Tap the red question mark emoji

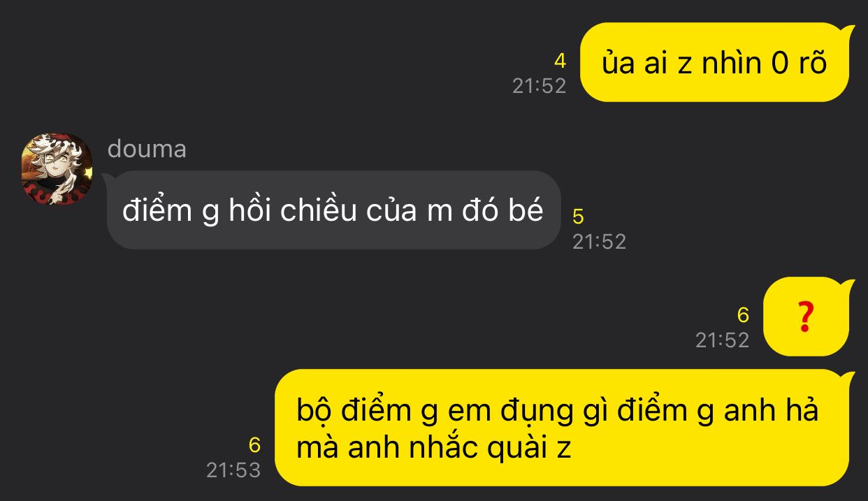click(806, 317)
